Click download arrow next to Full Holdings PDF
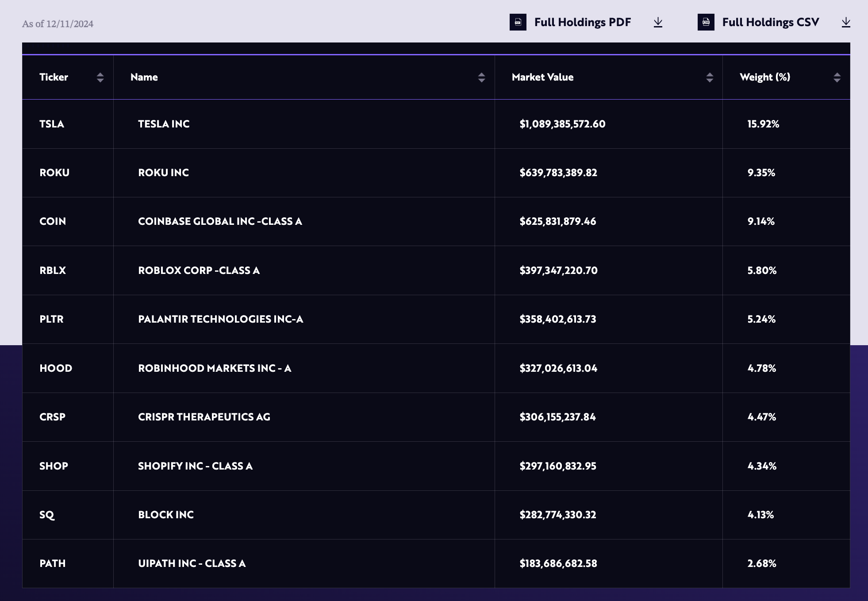This screenshot has width=868, height=601. [x=658, y=22]
